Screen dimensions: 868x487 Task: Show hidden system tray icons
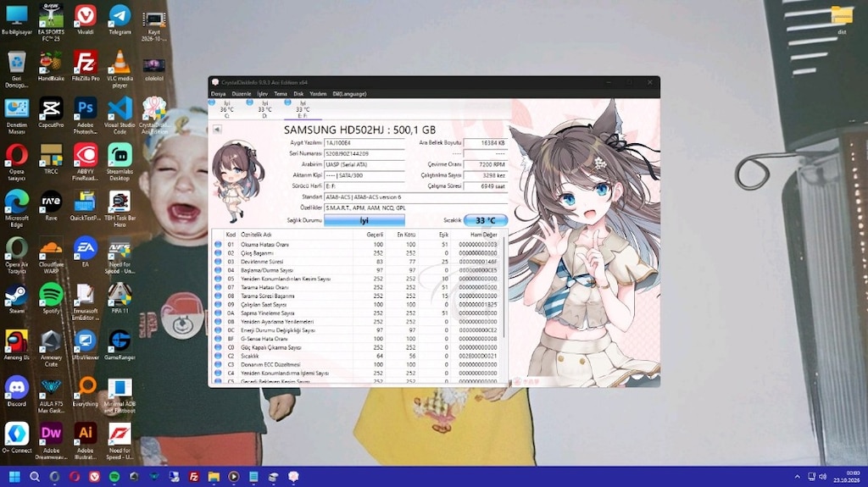797,477
